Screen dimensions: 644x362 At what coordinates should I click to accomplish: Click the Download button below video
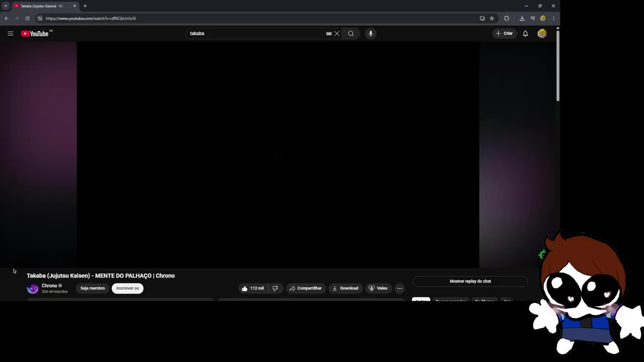pos(345,288)
